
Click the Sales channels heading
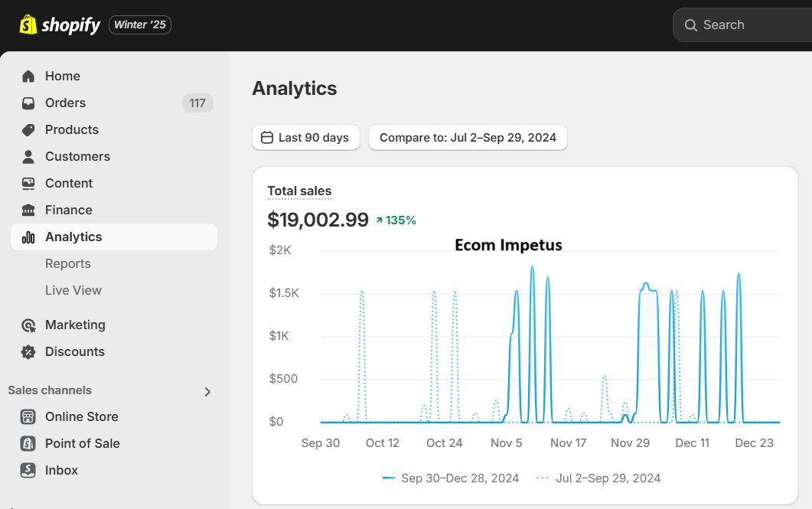click(x=50, y=390)
